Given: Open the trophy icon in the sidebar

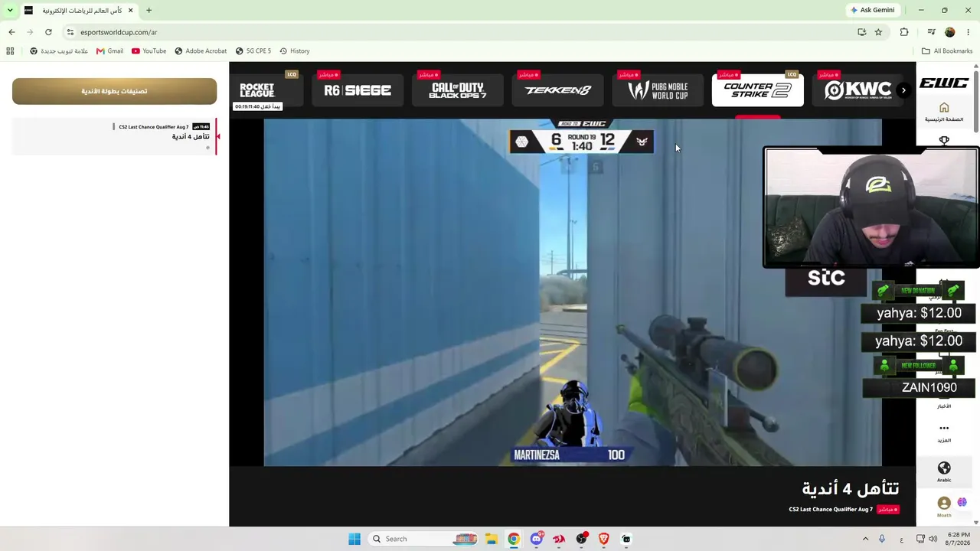Looking at the screenshot, I should click(944, 141).
